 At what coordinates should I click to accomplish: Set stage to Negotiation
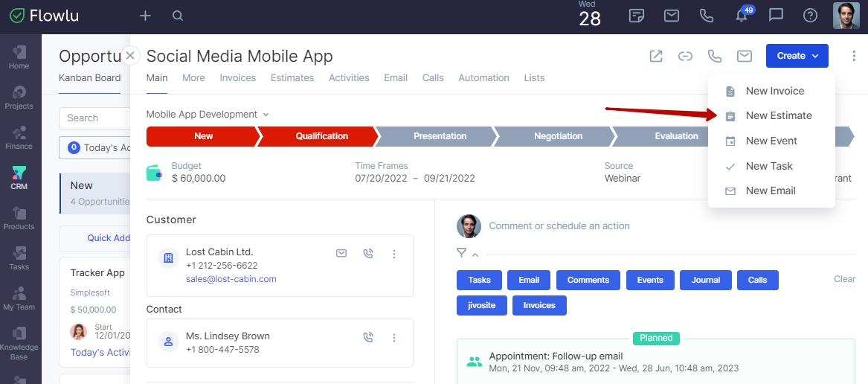(x=558, y=136)
